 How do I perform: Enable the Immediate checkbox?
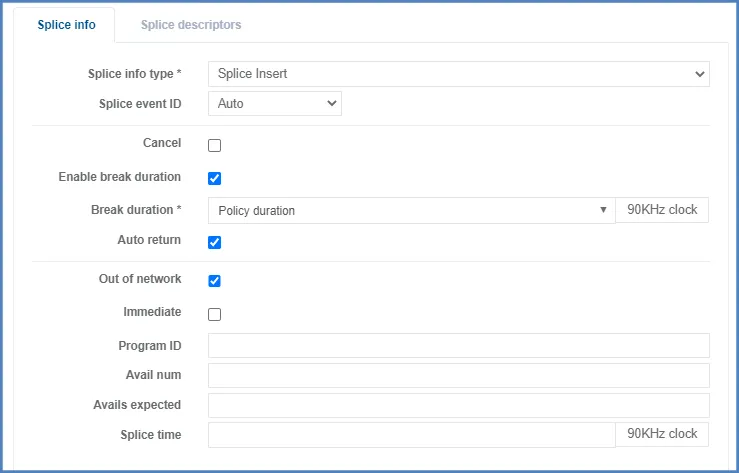214,314
